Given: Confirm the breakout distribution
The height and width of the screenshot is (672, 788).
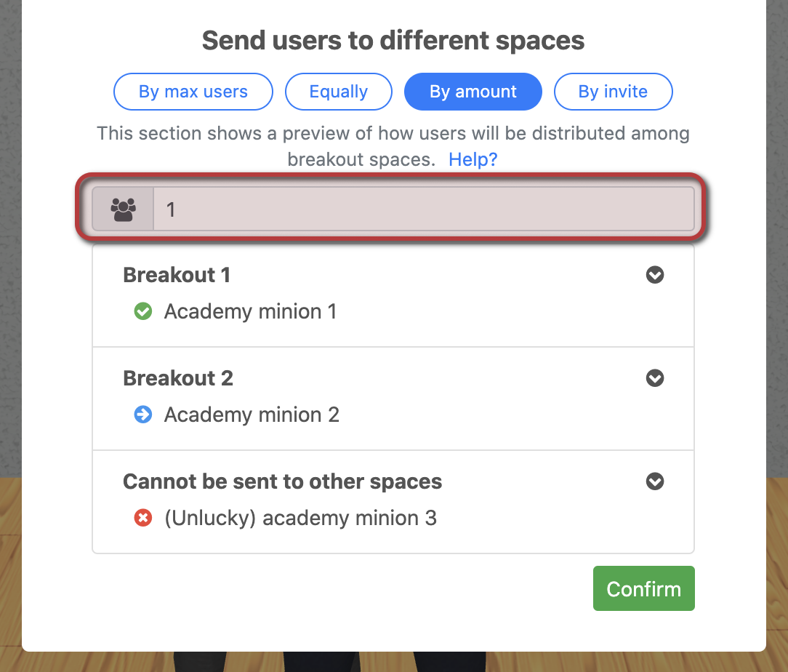Looking at the screenshot, I should [644, 588].
